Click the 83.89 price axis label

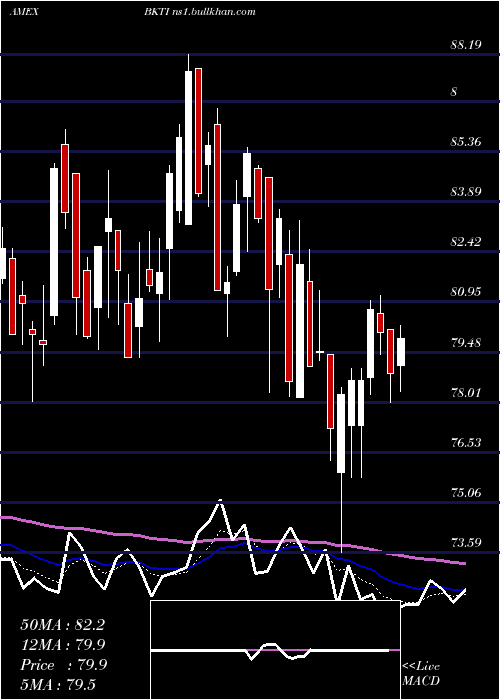point(466,192)
